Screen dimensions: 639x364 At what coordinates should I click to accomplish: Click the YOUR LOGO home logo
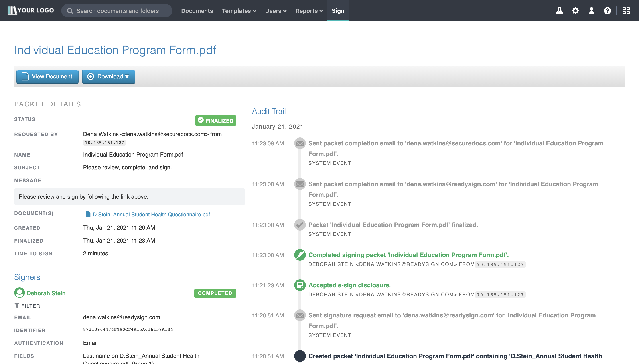pos(31,10)
